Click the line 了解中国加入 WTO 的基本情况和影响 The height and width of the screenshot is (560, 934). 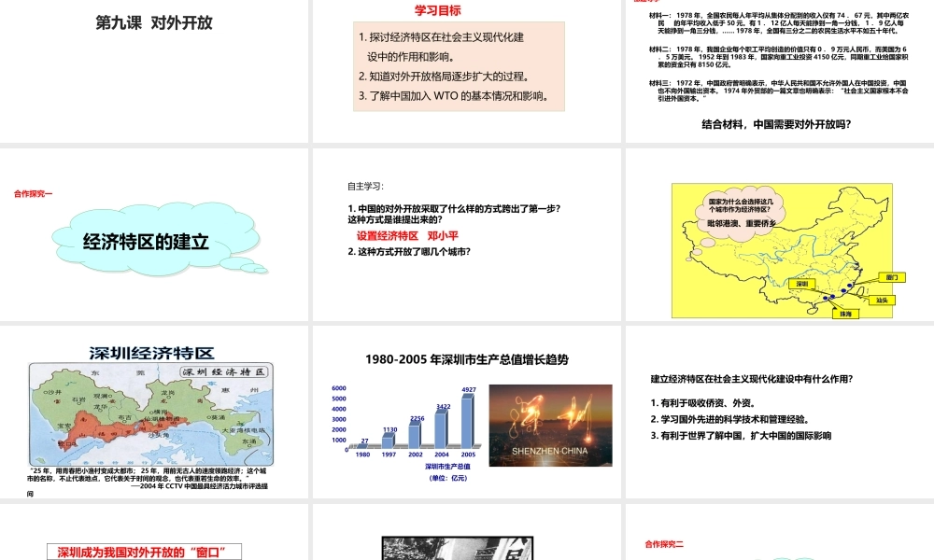[454, 96]
